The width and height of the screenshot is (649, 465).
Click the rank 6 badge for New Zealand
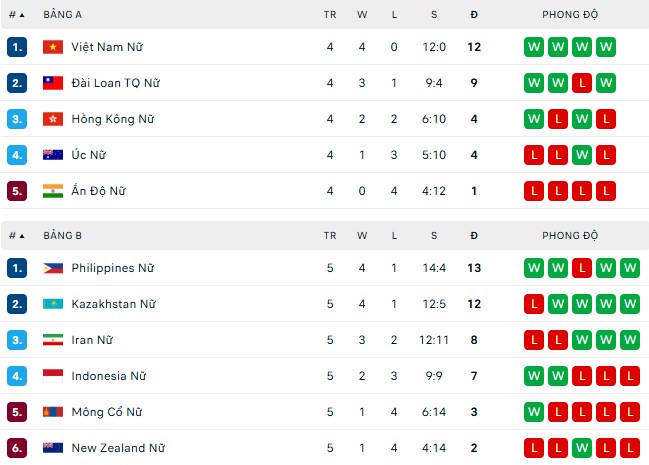coord(17,448)
